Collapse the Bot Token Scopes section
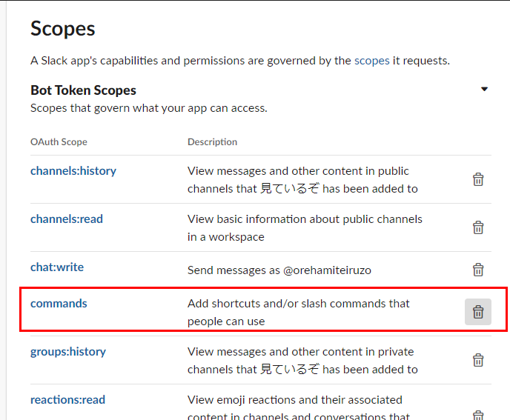Screen dimensions: 510x420 484,90
